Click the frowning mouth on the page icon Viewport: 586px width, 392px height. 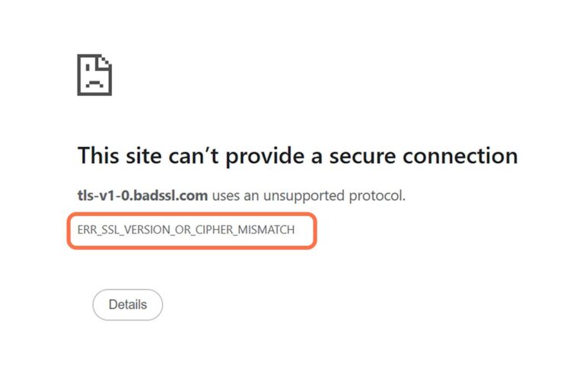94,84
